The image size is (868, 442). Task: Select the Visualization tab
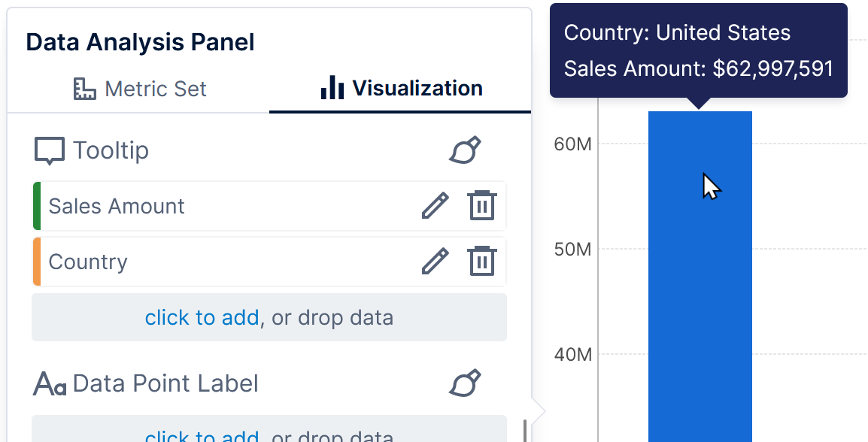400,89
